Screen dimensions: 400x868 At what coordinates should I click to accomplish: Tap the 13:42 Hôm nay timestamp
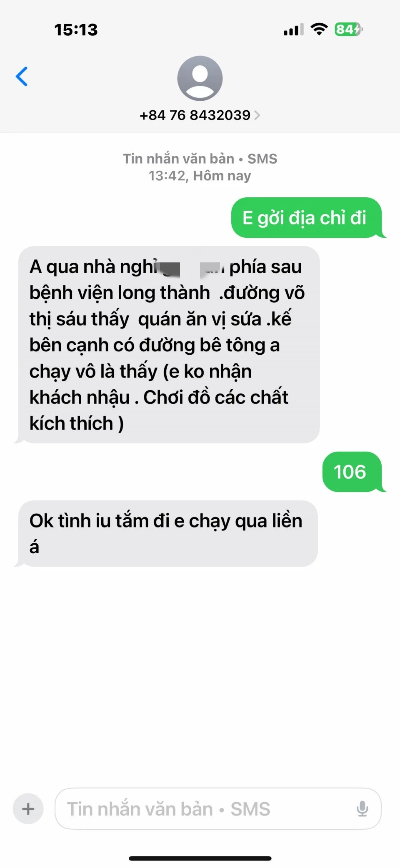tap(200, 176)
